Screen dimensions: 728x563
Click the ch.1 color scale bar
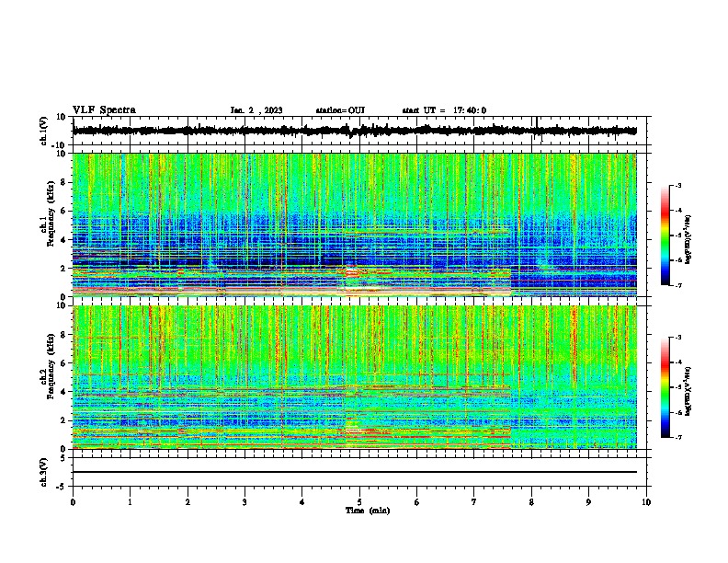pos(665,236)
